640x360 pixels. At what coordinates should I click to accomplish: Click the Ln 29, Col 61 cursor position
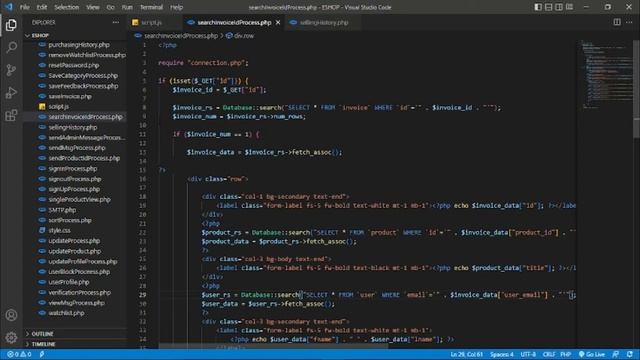(467, 354)
